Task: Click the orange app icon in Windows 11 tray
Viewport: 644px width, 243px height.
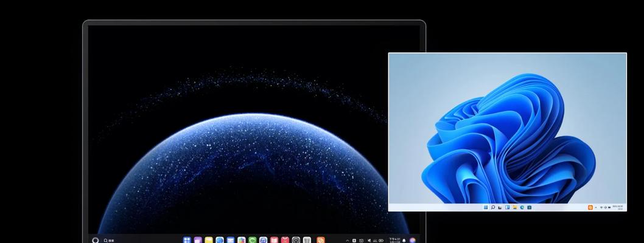Action: (x=590, y=207)
